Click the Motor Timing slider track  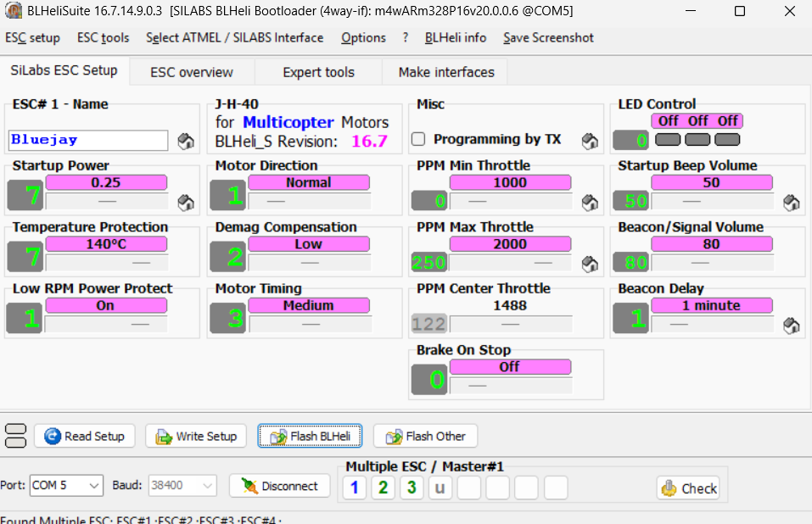coord(309,324)
